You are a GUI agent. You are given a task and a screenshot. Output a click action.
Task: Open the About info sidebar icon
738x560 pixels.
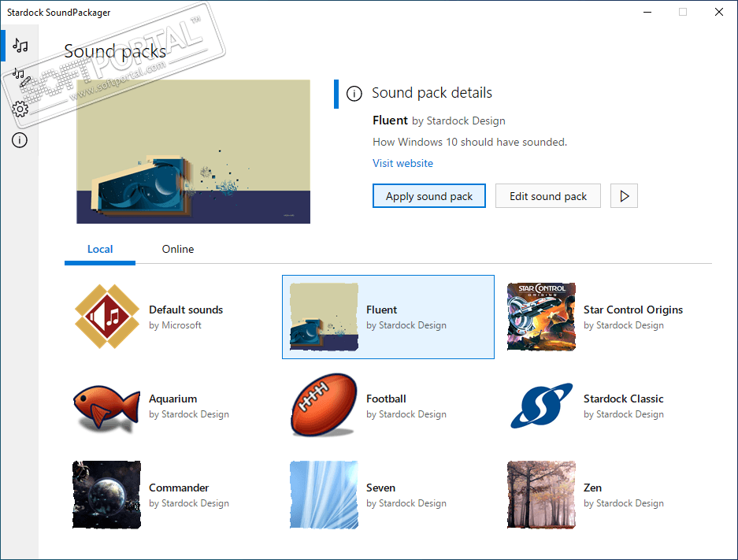[20, 140]
